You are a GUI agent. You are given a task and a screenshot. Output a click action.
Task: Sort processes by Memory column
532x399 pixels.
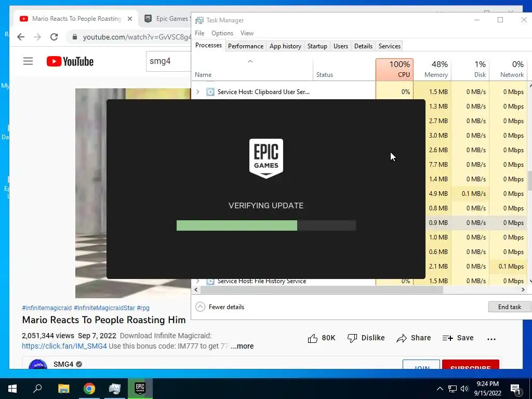click(432, 70)
